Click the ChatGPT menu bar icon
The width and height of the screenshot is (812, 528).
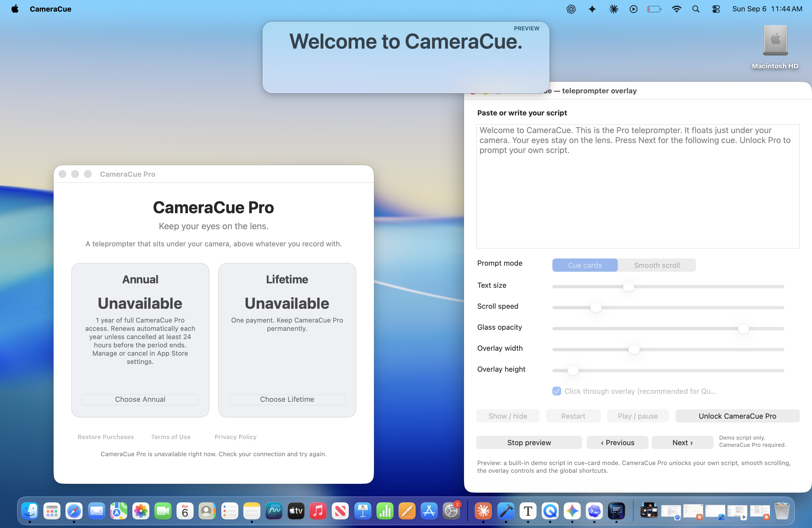pyautogui.click(x=571, y=9)
